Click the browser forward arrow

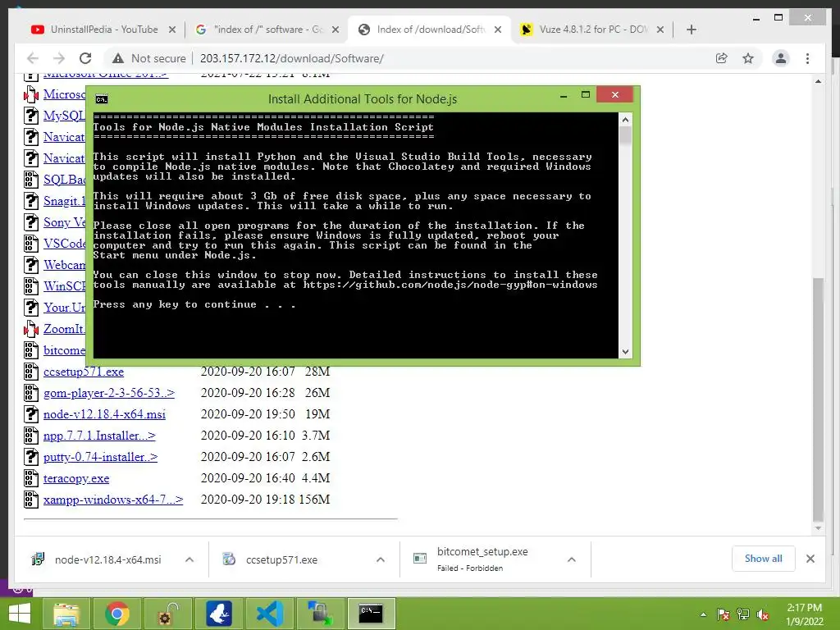tap(59, 58)
